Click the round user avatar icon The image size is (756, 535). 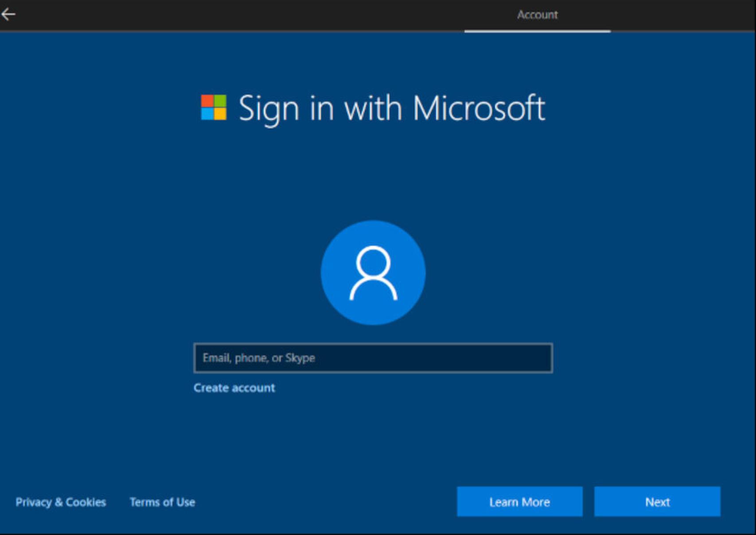(x=373, y=273)
